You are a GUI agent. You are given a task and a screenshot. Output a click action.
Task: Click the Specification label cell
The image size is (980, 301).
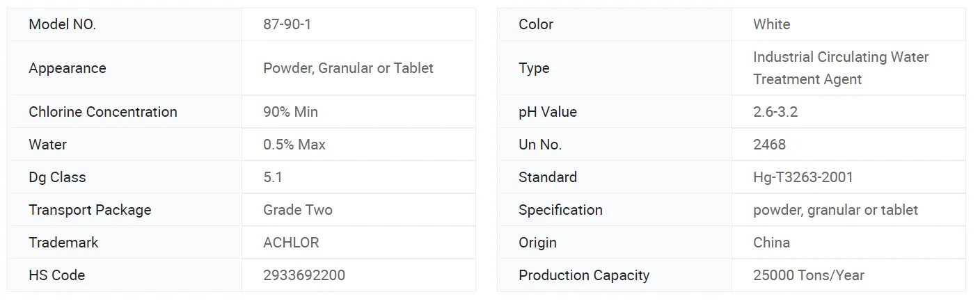tap(560, 210)
